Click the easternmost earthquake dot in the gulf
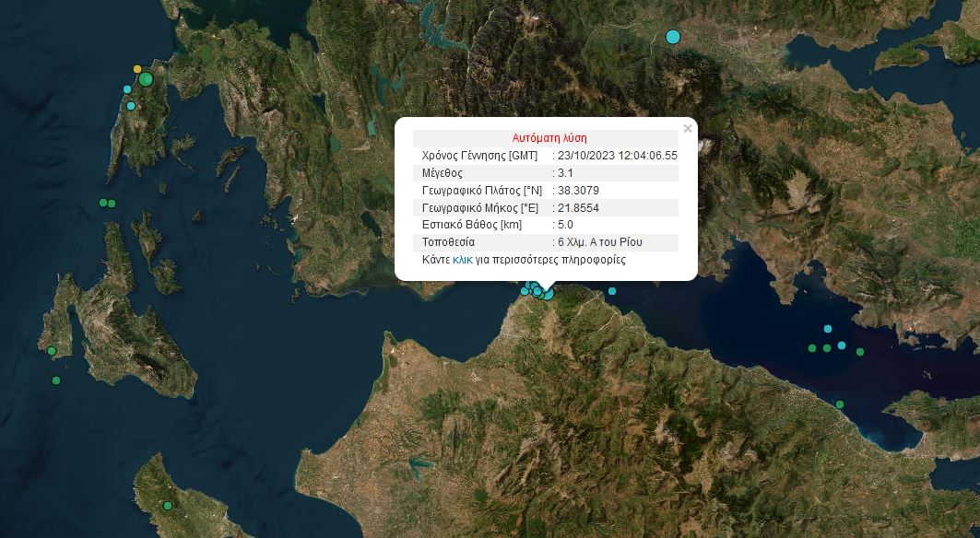Viewport: 980px width, 538px height. 860,352
